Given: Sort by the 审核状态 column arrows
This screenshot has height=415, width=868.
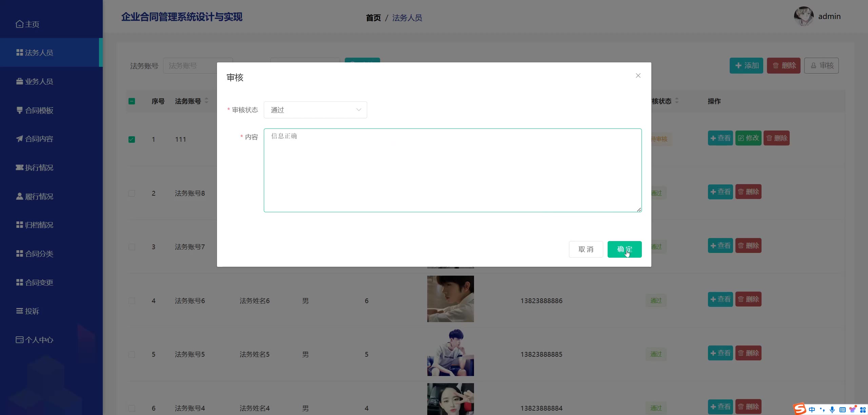Looking at the screenshot, I should [x=676, y=101].
